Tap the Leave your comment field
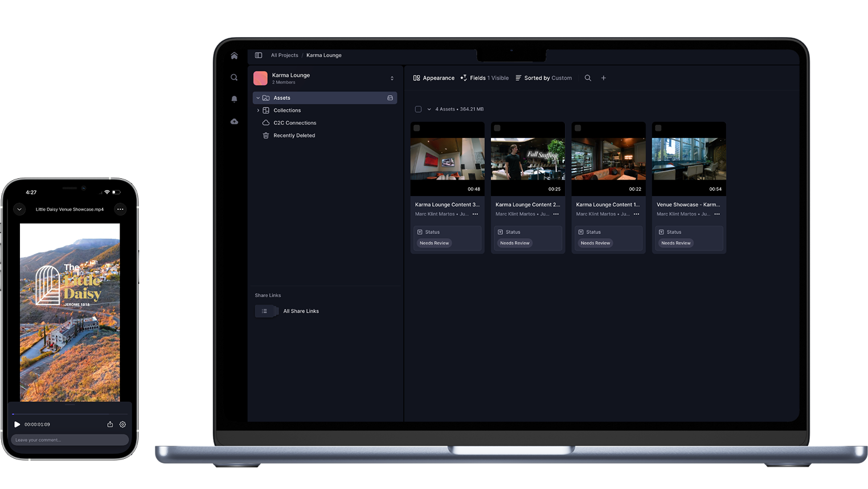The height and width of the screenshot is (489, 868). [70, 440]
